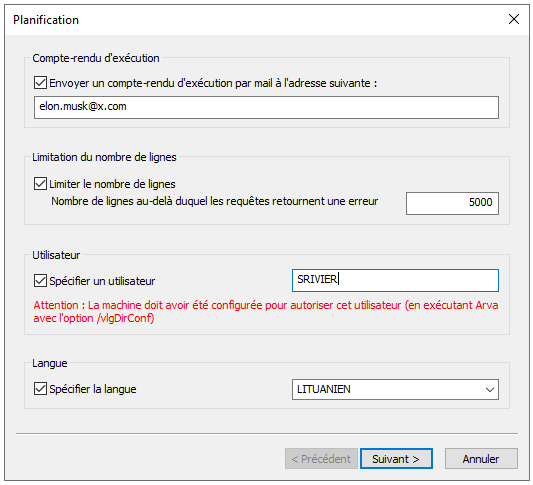The height and width of the screenshot is (485, 533).
Task: Go to next step with Suivant
Action: pos(396,458)
